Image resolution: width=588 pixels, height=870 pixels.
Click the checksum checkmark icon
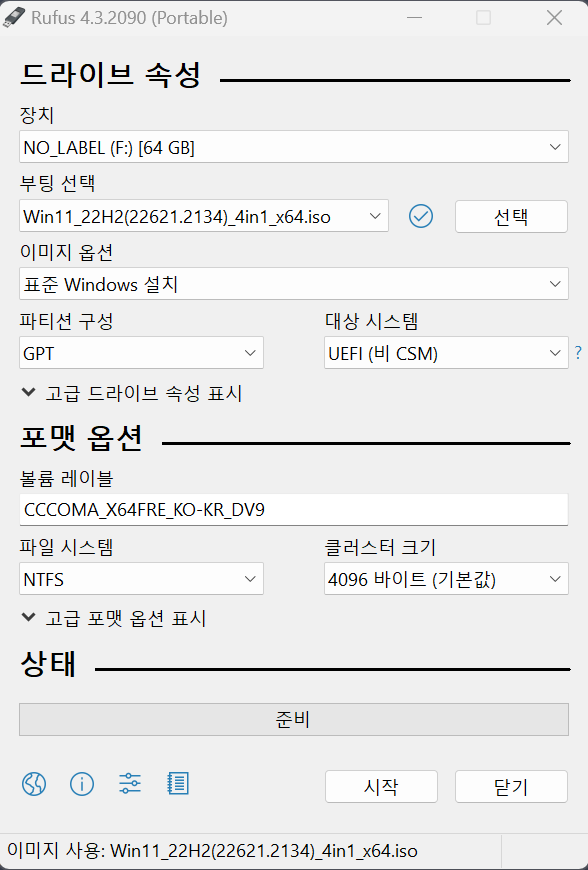421,216
